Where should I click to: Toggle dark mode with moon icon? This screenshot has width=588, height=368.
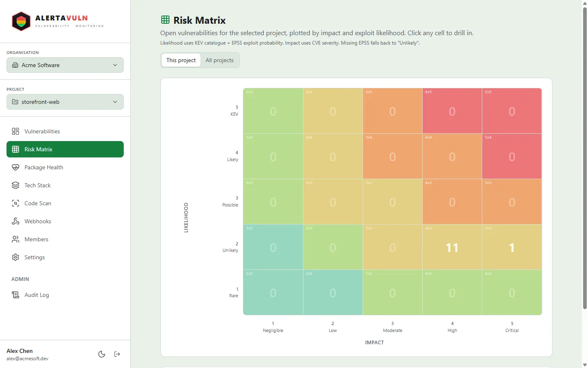102,354
